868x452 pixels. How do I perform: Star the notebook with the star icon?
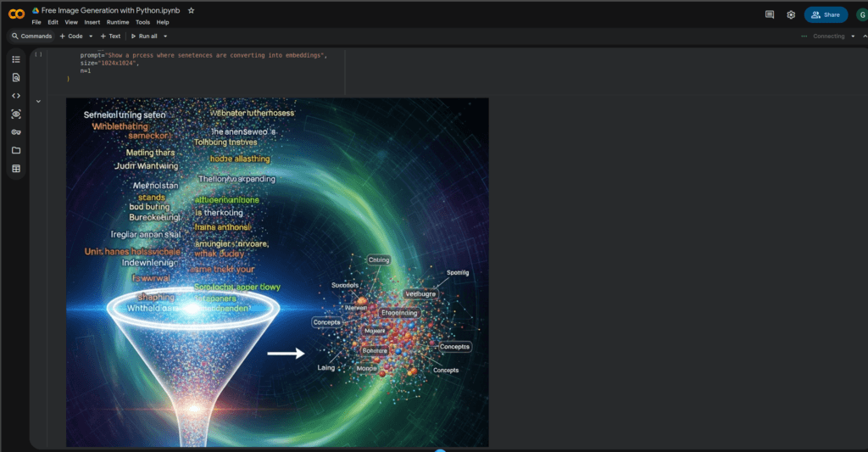[191, 10]
